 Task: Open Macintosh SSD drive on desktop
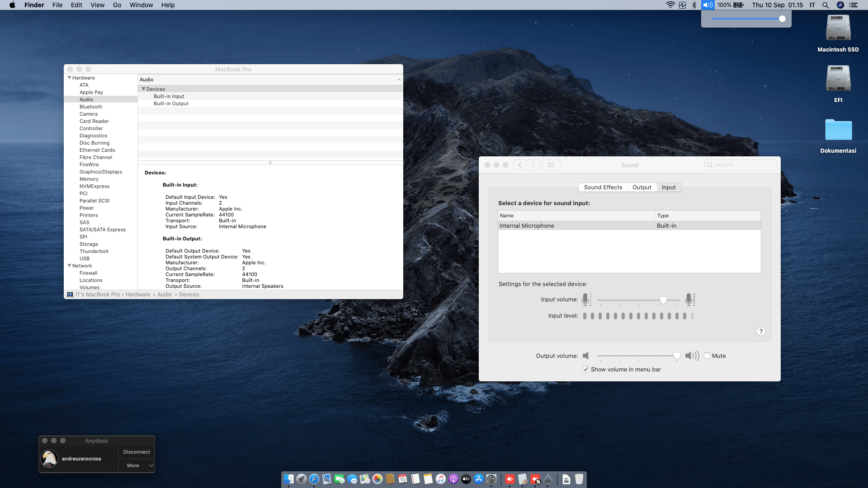click(x=838, y=28)
